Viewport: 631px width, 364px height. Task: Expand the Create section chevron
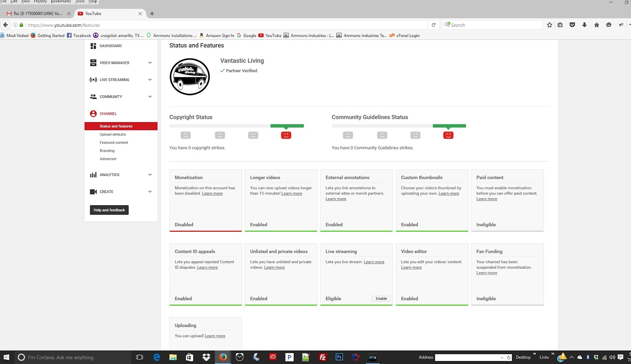coord(150,191)
